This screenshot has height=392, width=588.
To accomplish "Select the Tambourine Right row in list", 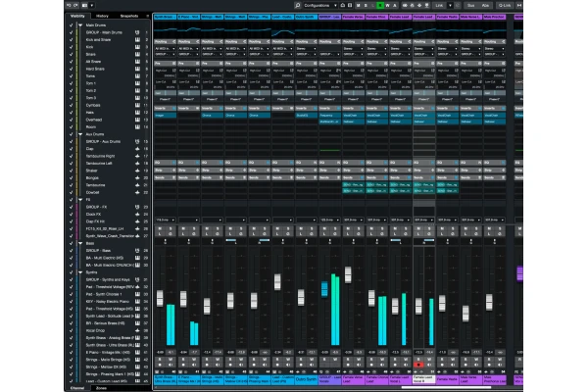I will pos(110,156).
